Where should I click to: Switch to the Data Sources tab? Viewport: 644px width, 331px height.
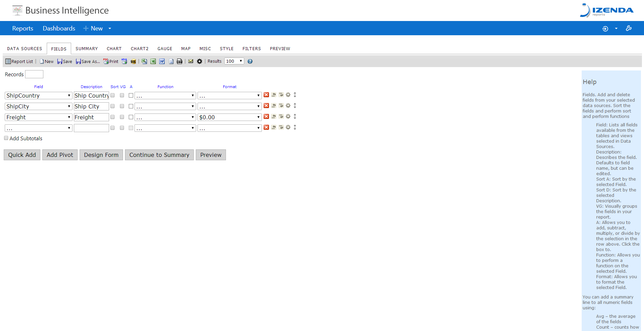coord(25,49)
